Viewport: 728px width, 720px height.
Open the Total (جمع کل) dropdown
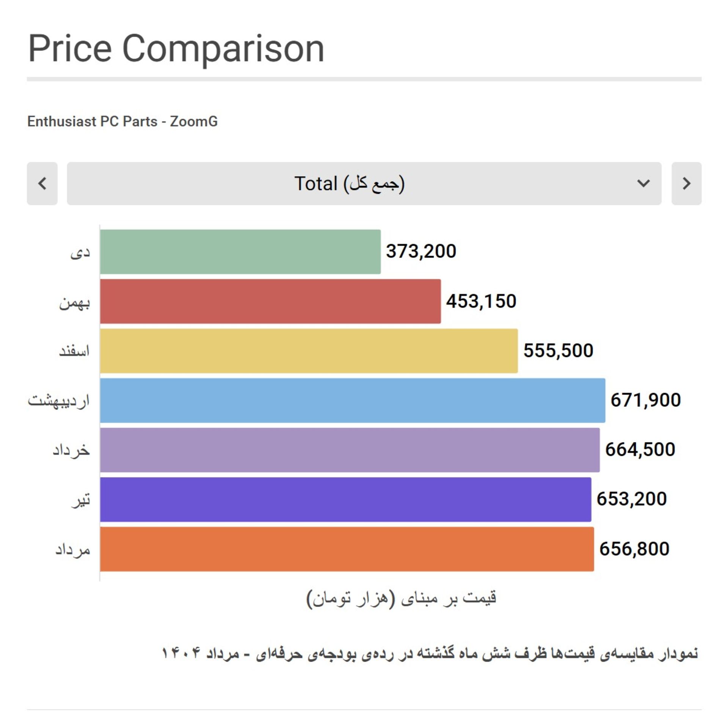pyautogui.click(x=364, y=184)
